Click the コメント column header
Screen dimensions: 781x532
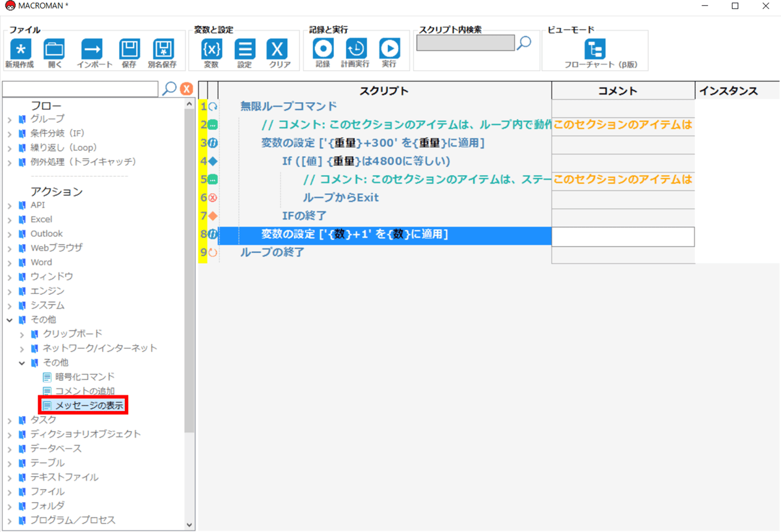point(623,91)
